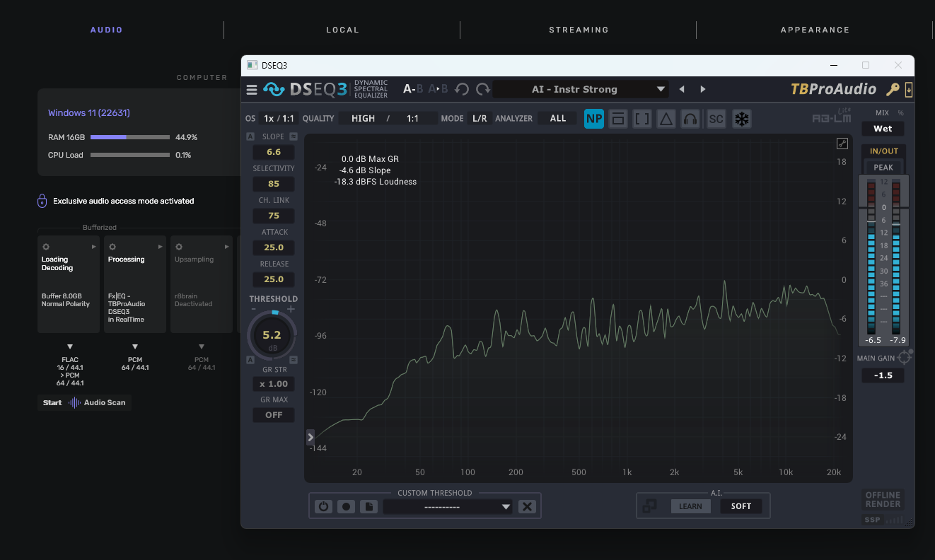Switch to the APPEARANCE tab
The image size is (935, 560).
click(x=815, y=30)
